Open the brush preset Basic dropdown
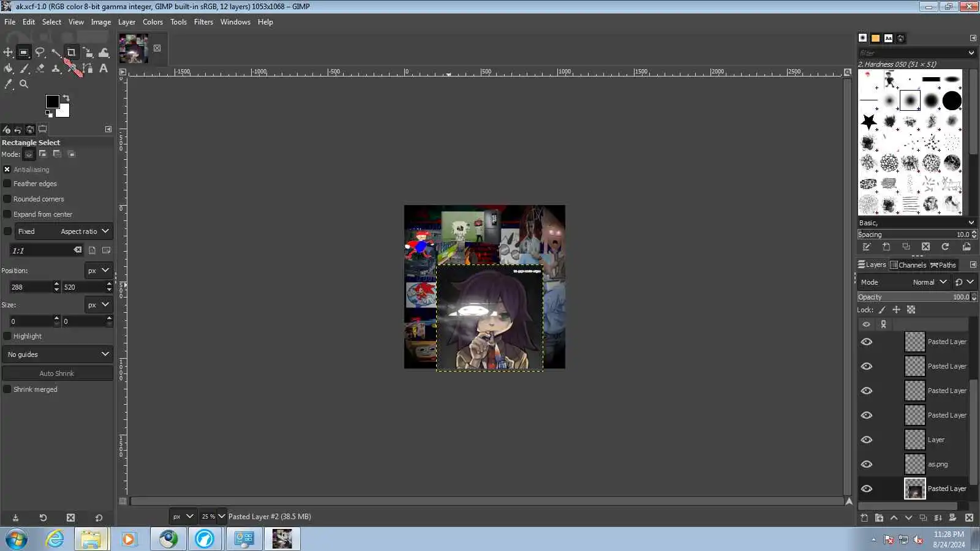The height and width of the screenshot is (551, 980). (x=916, y=223)
